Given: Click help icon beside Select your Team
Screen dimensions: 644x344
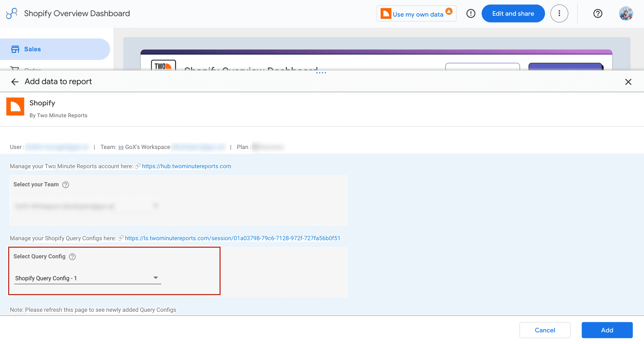Looking at the screenshot, I should click(66, 185).
